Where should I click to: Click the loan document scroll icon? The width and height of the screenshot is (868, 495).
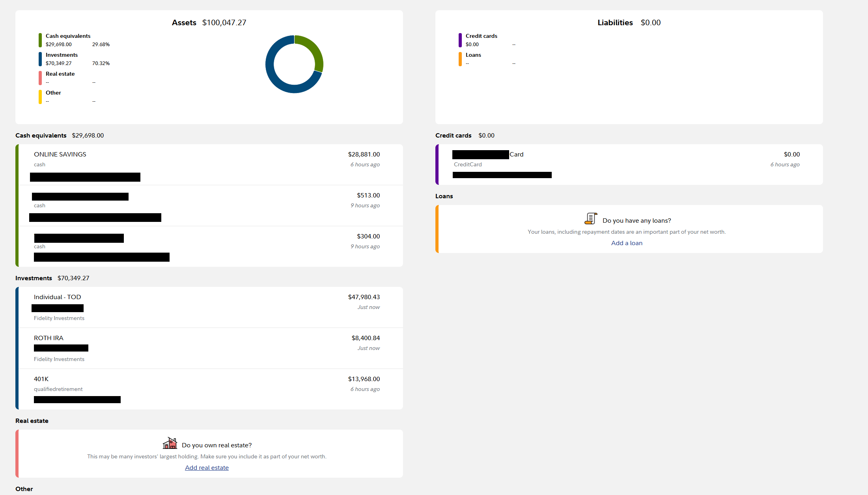pyautogui.click(x=590, y=218)
